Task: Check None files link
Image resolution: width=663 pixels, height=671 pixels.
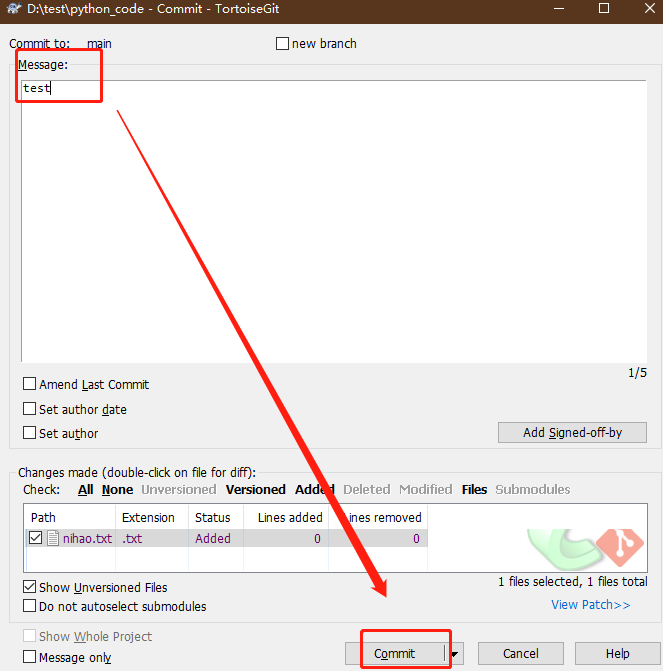Action: point(117,490)
